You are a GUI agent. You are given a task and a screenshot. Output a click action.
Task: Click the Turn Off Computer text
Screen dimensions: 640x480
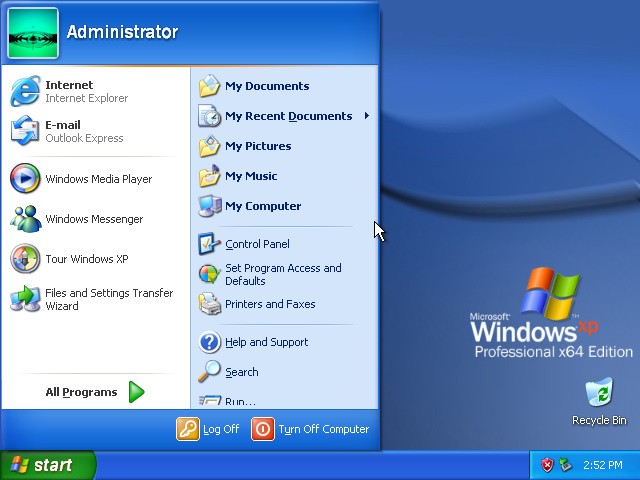(x=324, y=429)
